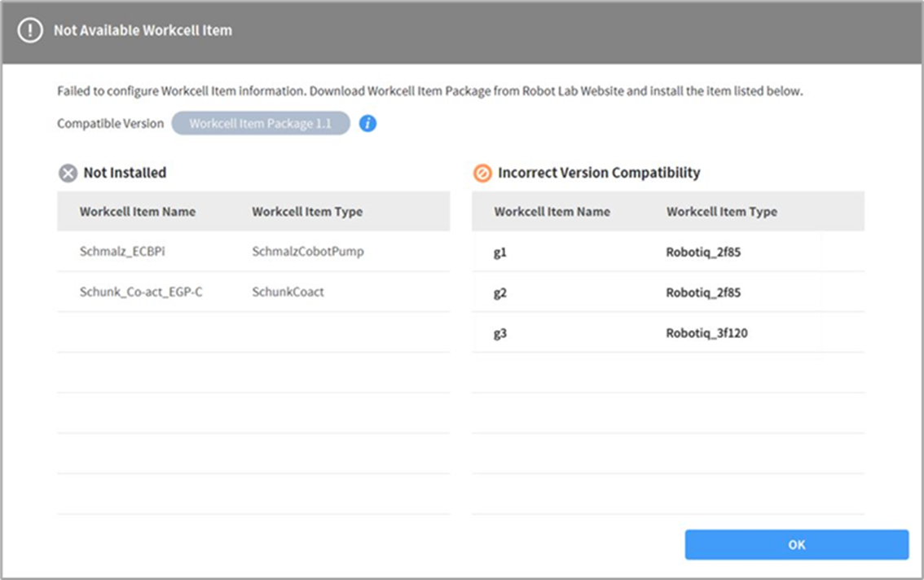The image size is (924, 580).
Task: Click Workcell Item Name header under Incorrect Version
Action: tap(552, 212)
